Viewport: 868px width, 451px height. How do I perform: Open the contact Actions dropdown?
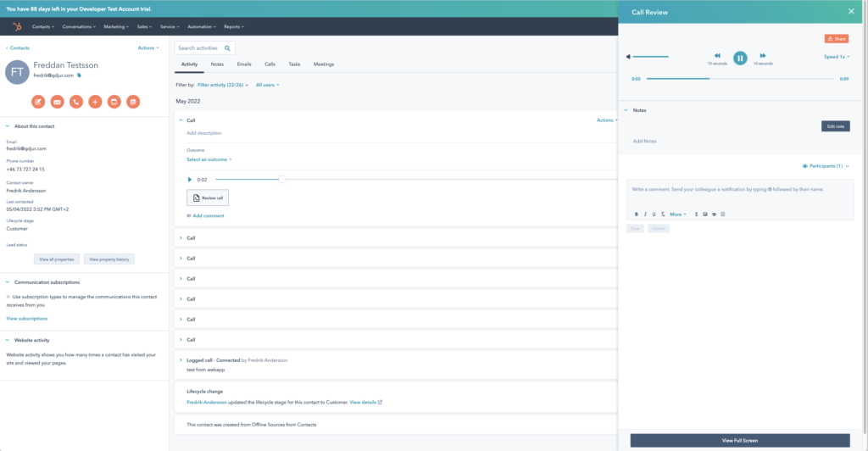148,48
